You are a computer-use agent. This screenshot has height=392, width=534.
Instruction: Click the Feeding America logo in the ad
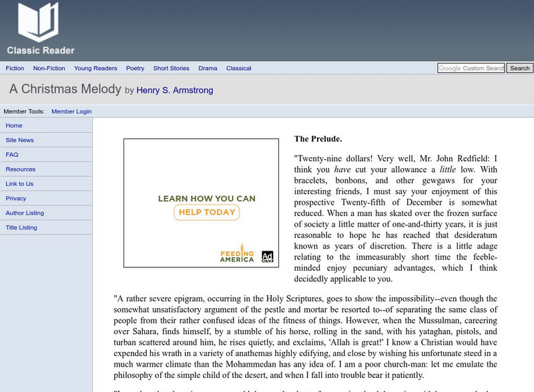point(238,255)
